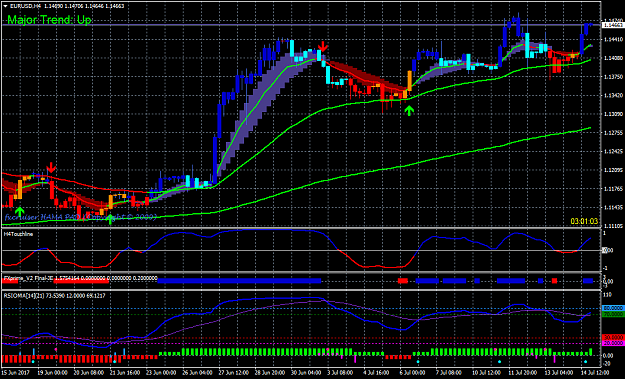Click the 1.13420 price axis label
This screenshot has height=379, width=625.
[x=613, y=96]
